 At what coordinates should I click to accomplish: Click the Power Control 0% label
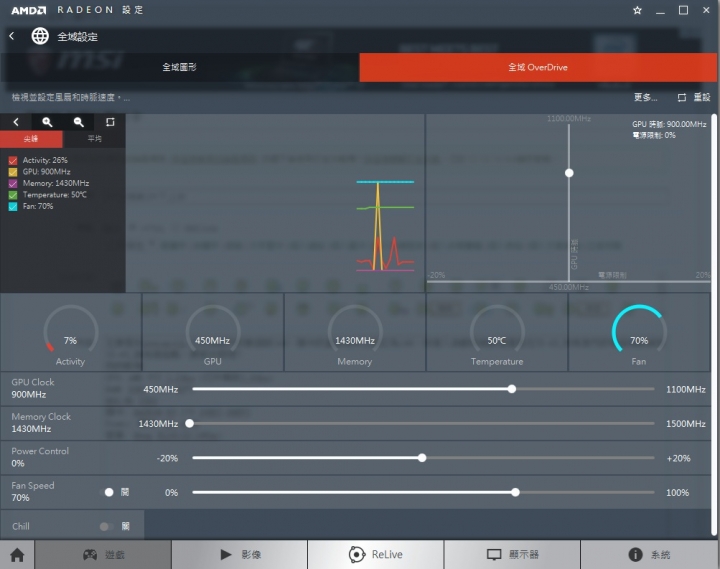(x=40, y=457)
